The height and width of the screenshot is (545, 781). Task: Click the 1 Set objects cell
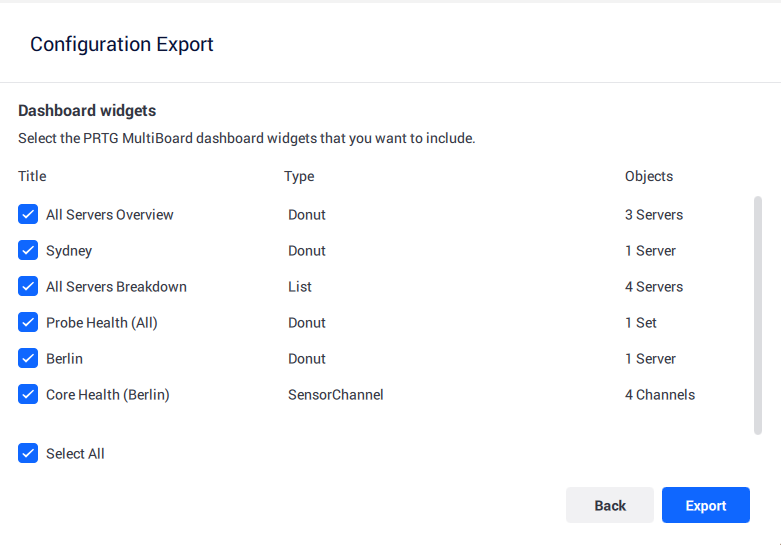(x=641, y=323)
